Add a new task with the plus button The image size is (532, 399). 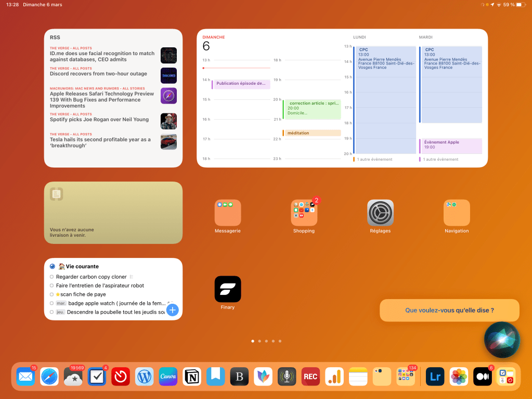(172, 311)
